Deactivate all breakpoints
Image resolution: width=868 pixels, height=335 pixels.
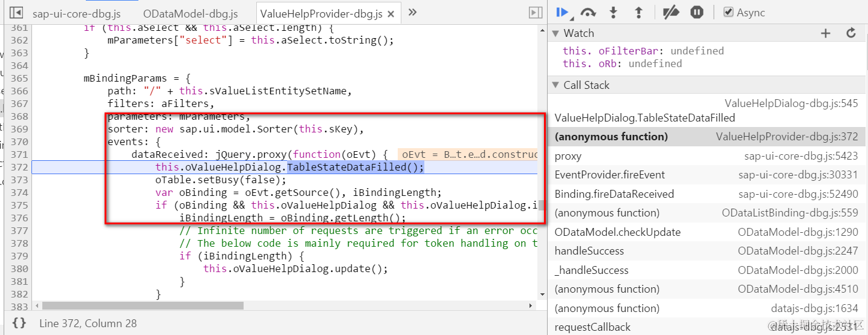tap(671, 12)
